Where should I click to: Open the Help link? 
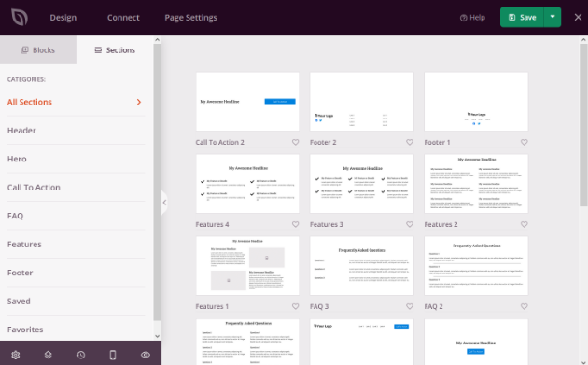(x=472, y=18)
